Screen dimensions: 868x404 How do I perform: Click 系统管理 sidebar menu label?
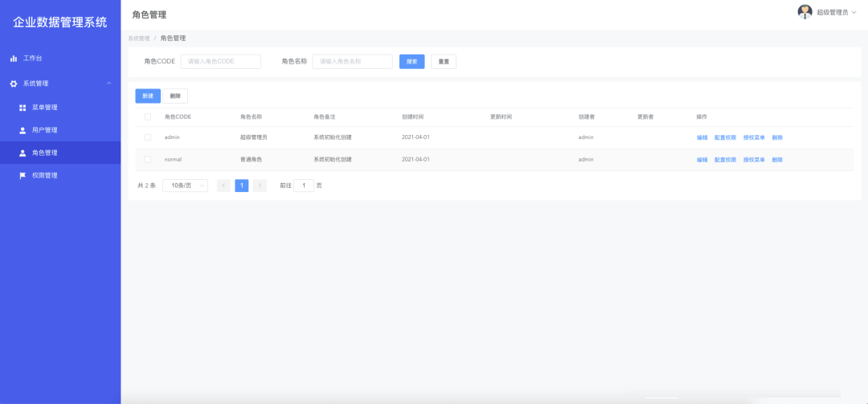coord(35,84)
